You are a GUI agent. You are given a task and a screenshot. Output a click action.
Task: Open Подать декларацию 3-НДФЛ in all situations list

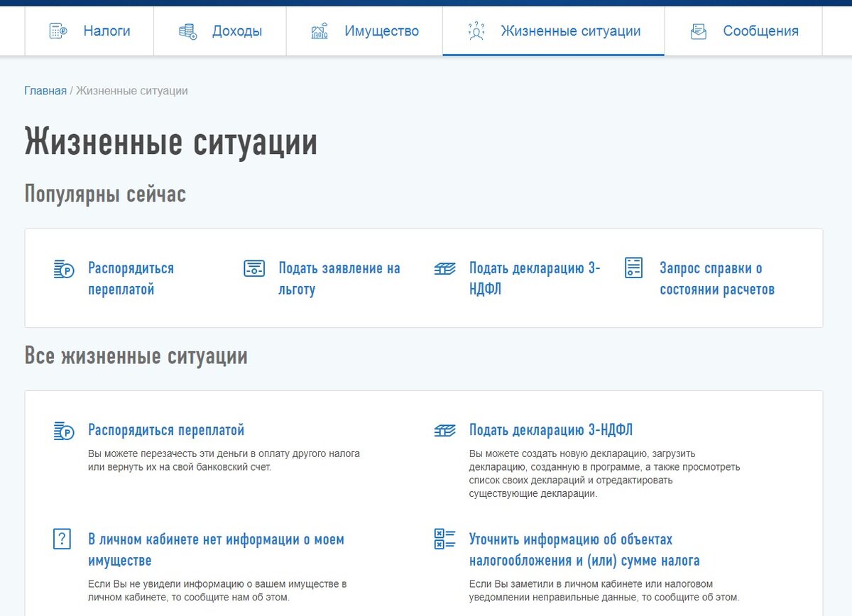point(551,430)
